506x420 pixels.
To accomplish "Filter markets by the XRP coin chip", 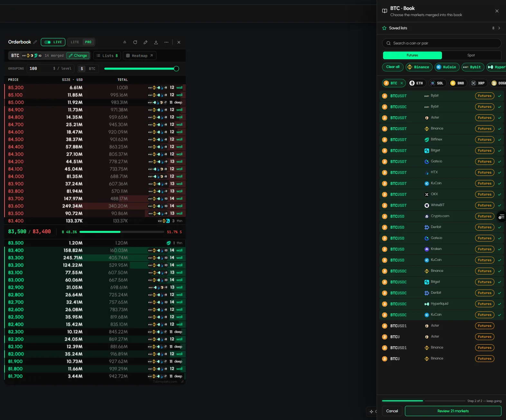I will (x=478, y=83).
